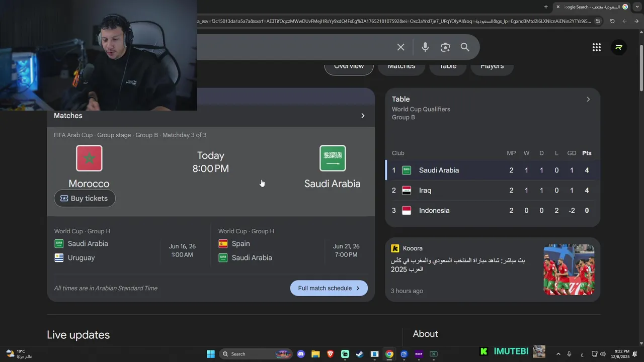Switch to the Matches tab
644x362 pixels.
tap(401, 66)
